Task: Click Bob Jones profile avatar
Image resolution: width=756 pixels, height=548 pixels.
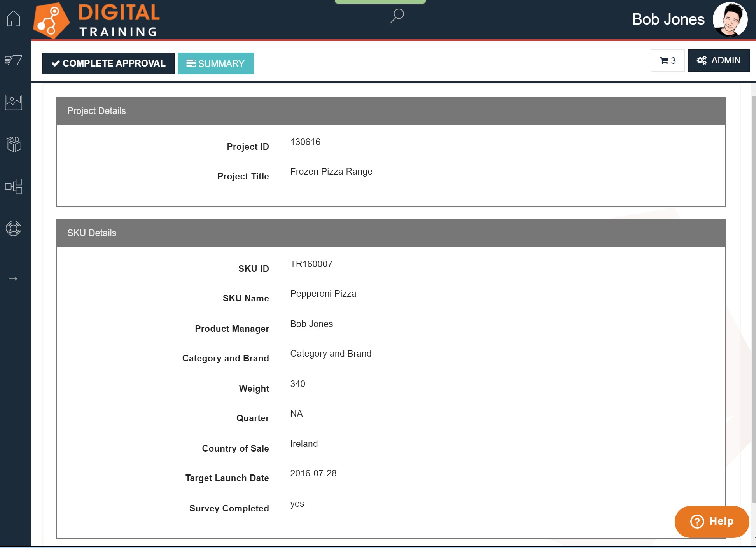Action: (x=730, y=19)
